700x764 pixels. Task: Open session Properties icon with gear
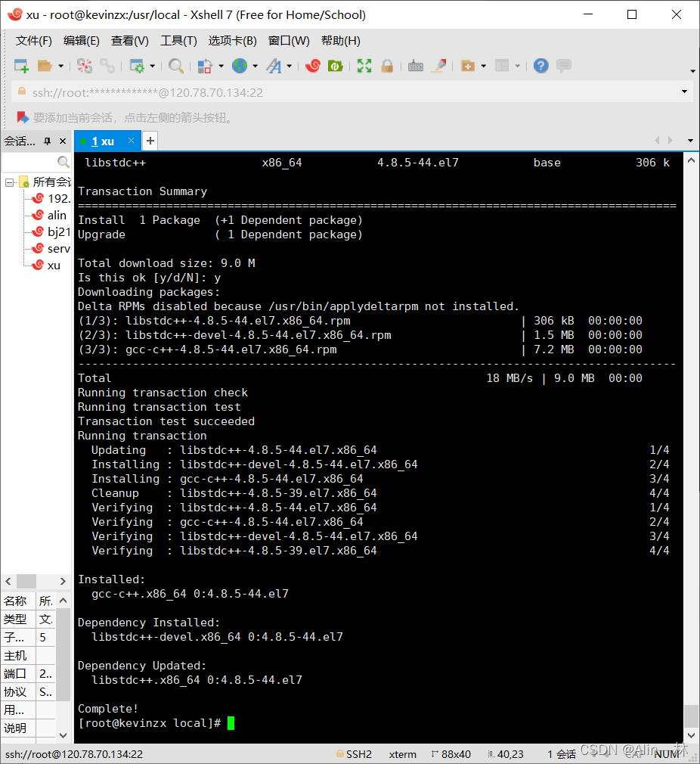[x=137, y=66]
